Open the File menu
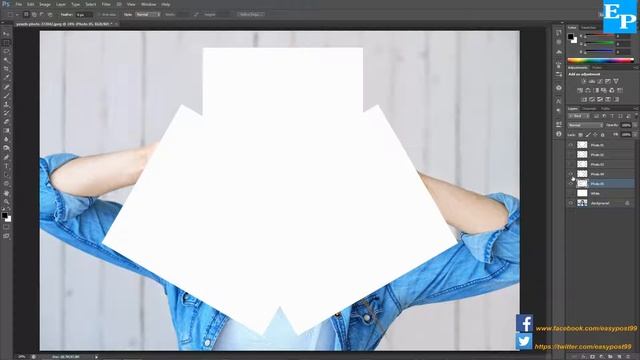 point(18,4)
